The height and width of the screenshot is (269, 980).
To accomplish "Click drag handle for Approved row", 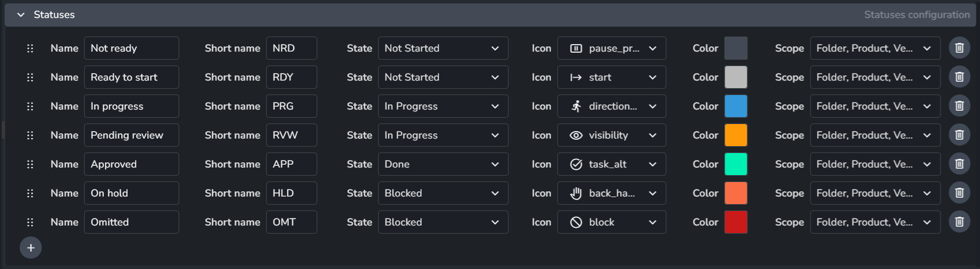I will pos(30,164).
